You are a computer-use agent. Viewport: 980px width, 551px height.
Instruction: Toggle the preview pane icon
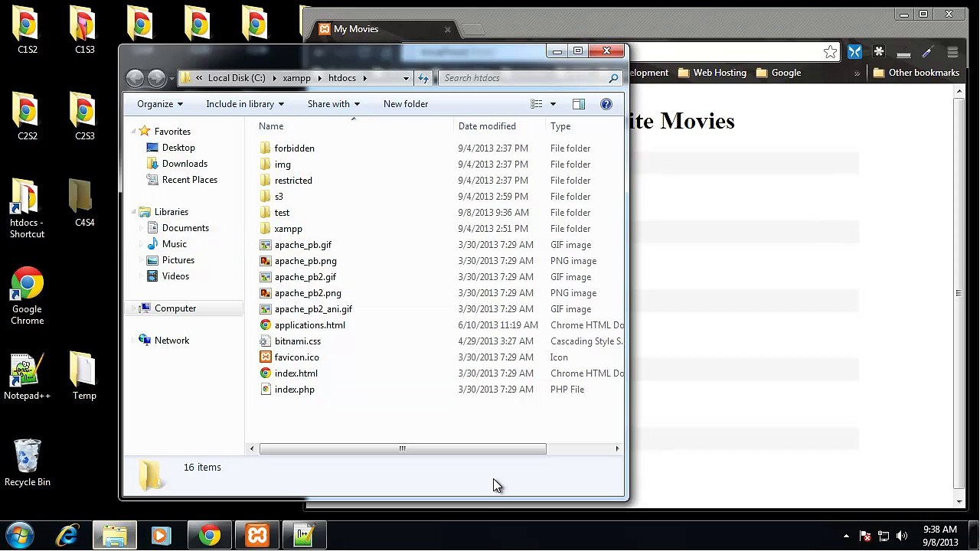[579, 104]
